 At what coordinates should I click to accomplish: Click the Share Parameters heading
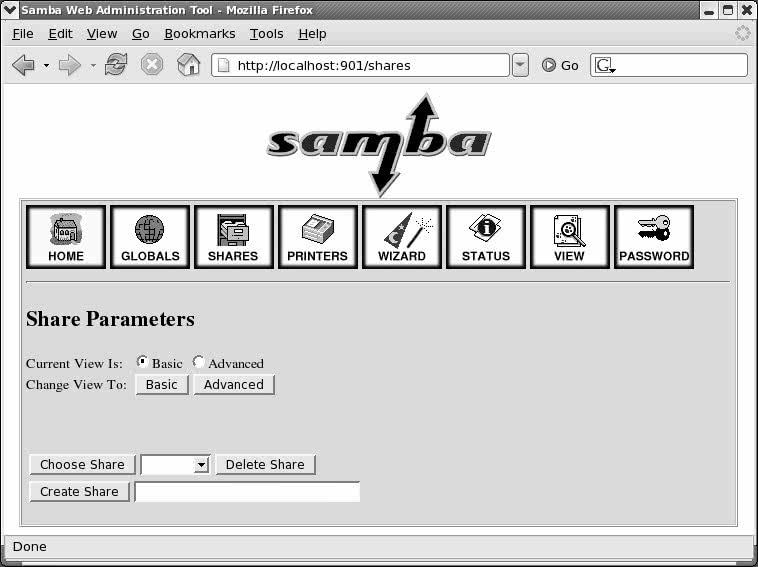110,319
